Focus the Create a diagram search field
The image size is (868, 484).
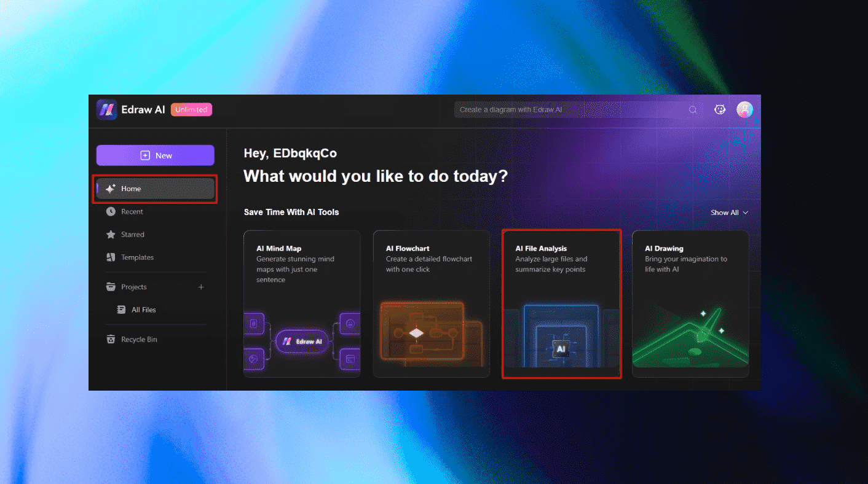tap(578, 110)
